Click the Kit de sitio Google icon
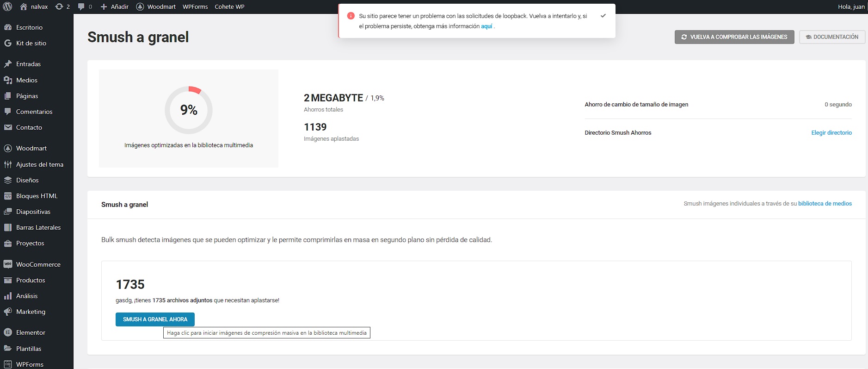This screenshot has width=868, height=369. 8,43
